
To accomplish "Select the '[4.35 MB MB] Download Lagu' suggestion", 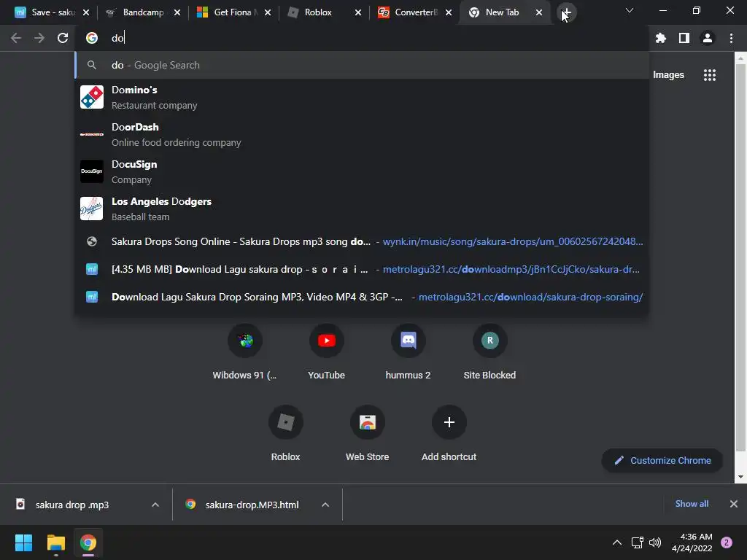I will coord(362,269).
